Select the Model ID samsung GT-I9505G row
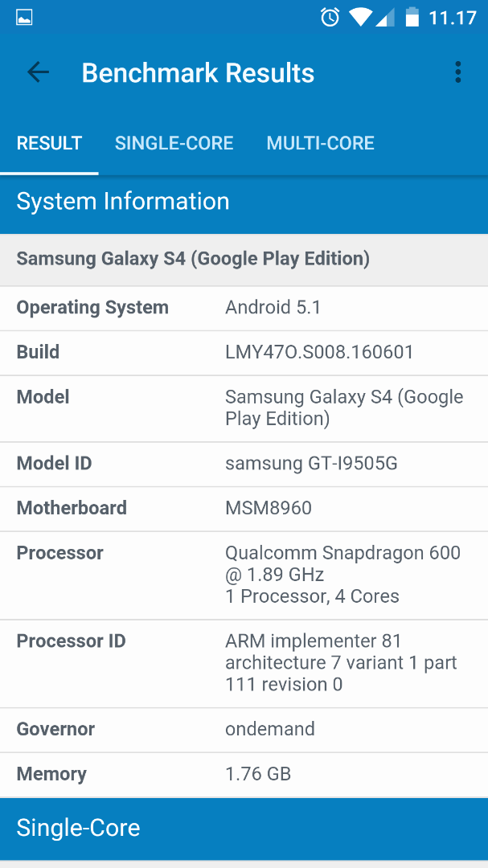Viewport: 488px width, 868px height. coord(244,465)
